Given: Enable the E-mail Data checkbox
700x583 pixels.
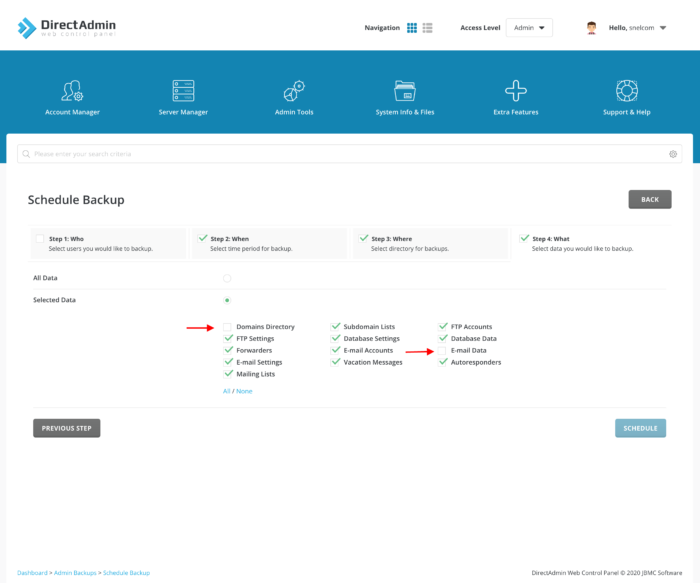Looking at the screenshot, I should 443,351.
